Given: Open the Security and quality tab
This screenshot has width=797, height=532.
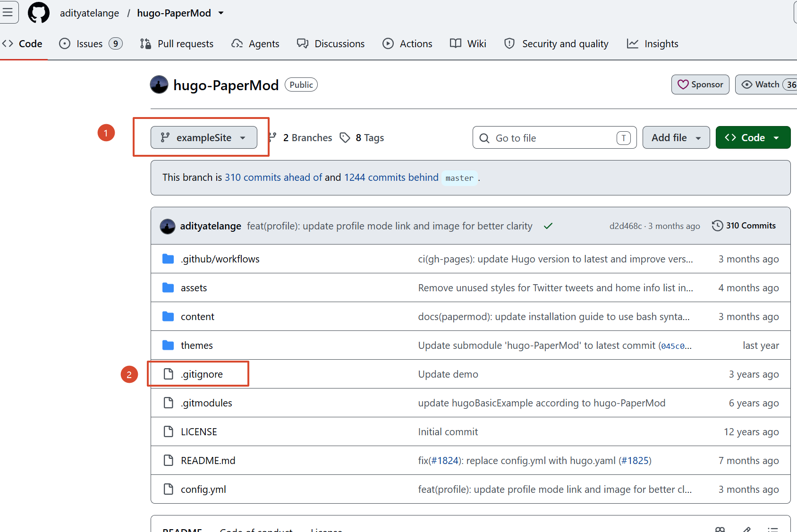Looking at the screenshot, I should [x=556, y=44].
